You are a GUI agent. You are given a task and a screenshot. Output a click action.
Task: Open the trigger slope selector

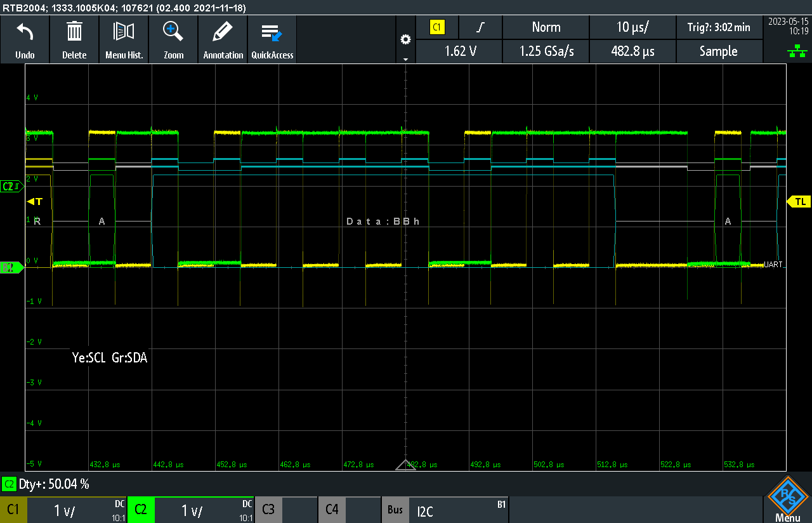tap(480, 27)
